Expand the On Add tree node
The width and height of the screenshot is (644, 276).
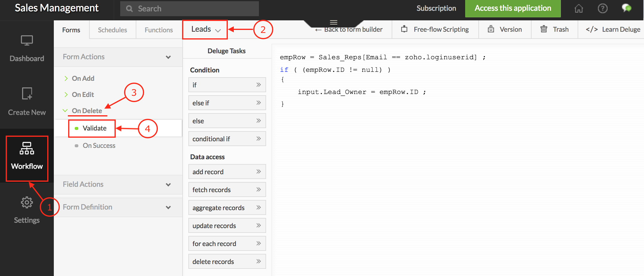coord(66,78)
